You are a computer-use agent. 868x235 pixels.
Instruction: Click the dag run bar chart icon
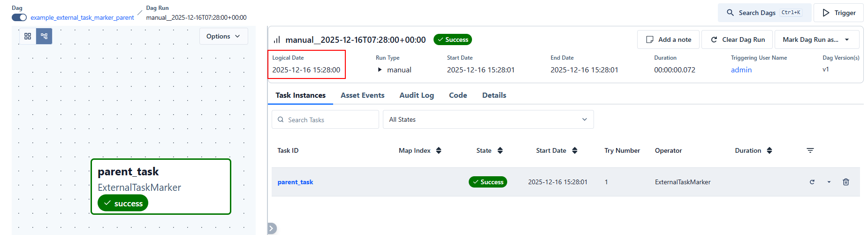pos(277,39)
